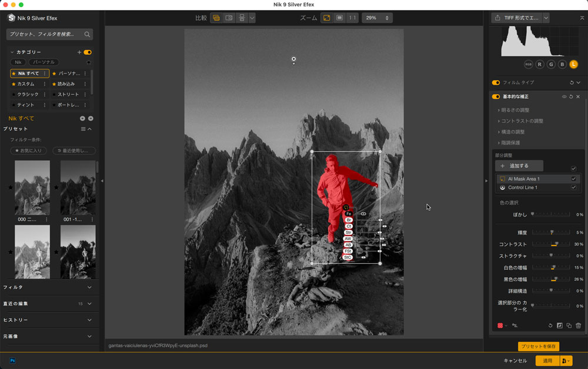This screenshot has width=588, height=369.
Task: Expand the 明るさの調整 section
Action: click(x=514, y=110)
